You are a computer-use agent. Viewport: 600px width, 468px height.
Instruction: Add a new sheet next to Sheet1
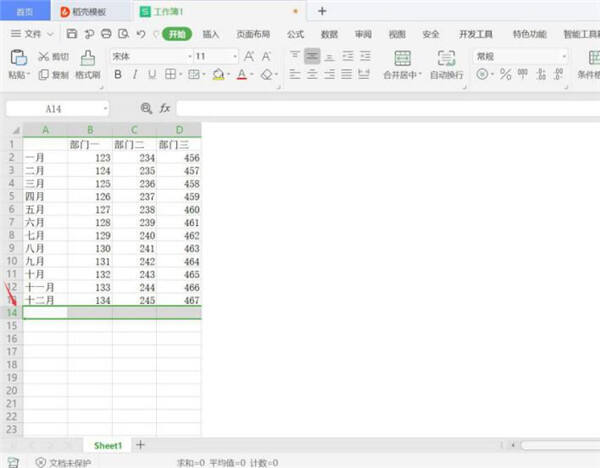click(x=140, y=445)
